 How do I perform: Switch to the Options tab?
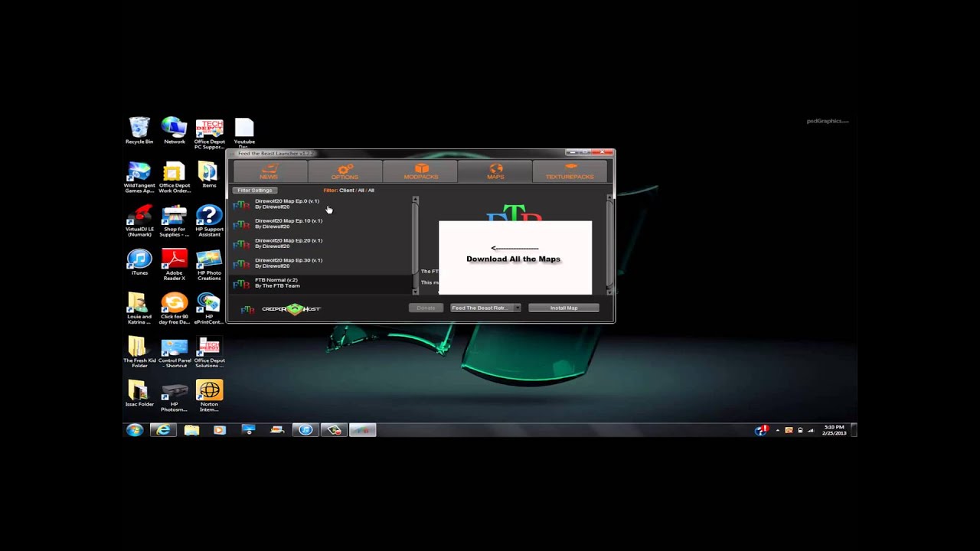(345, 171)
